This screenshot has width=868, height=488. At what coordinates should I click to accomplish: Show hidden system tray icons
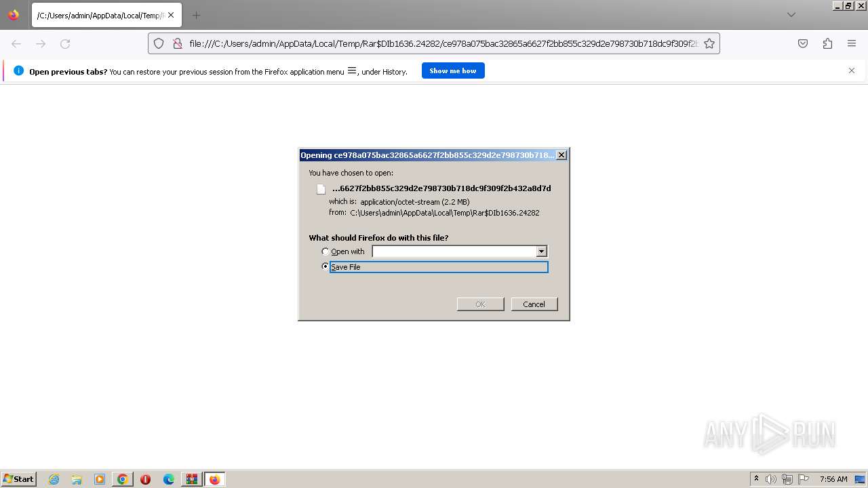coord(756,479)
